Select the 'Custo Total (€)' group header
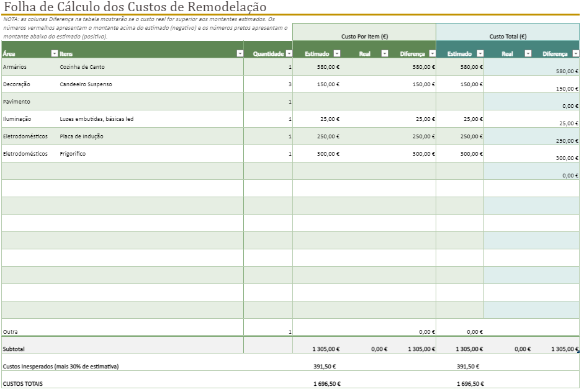Image resolution: width=584 pixels, height=392 pixels. [508, 37]
